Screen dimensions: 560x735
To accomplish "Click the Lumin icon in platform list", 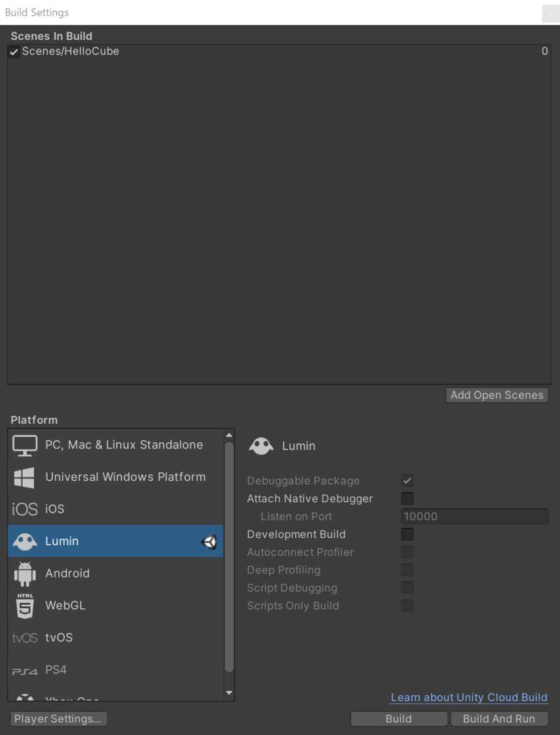I will click(25, 541).
